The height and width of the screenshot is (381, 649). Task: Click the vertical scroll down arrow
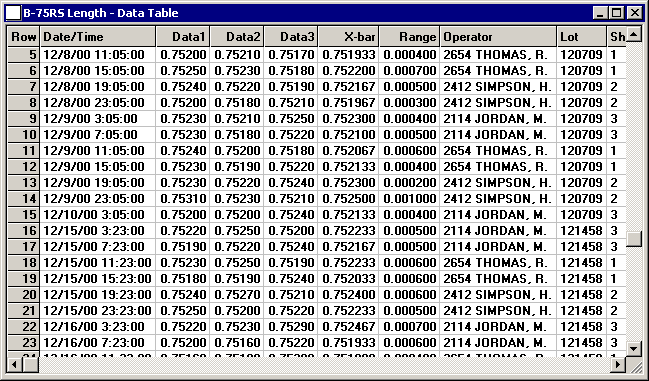[x=634, y=349]
